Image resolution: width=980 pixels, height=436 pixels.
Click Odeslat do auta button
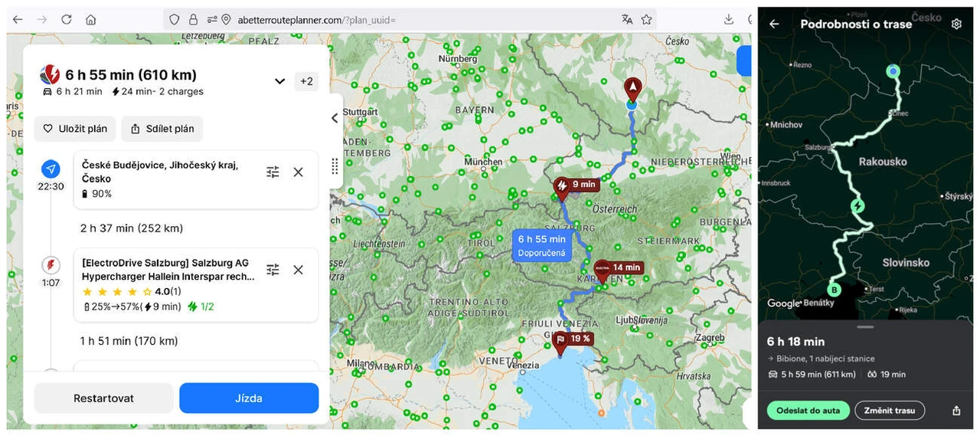pos(808,411)
